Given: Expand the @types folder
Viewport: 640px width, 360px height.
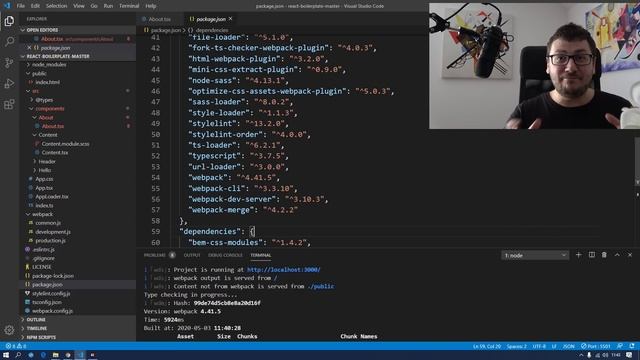Looking at the screenshot, I should [x=78, y=100].
